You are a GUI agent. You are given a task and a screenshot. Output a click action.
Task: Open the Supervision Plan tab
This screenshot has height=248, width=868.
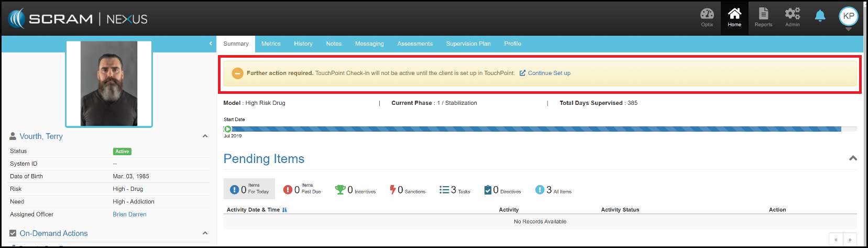pos(468,44)
